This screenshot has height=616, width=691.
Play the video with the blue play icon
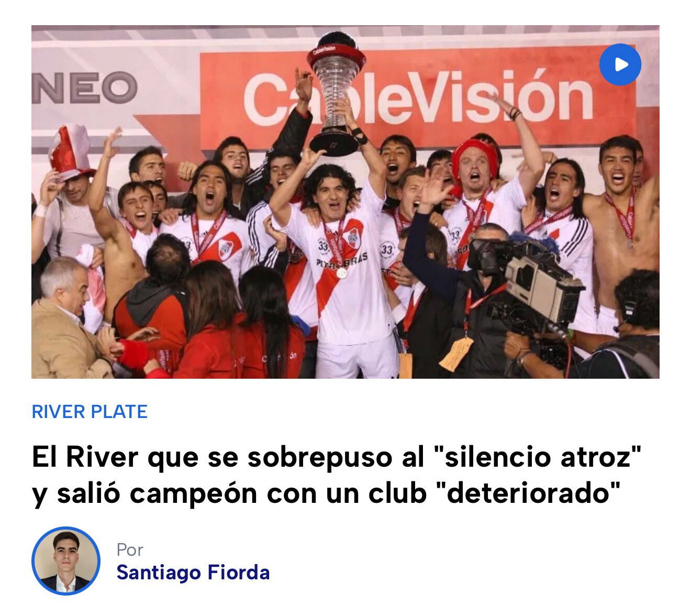coord(620,64)
